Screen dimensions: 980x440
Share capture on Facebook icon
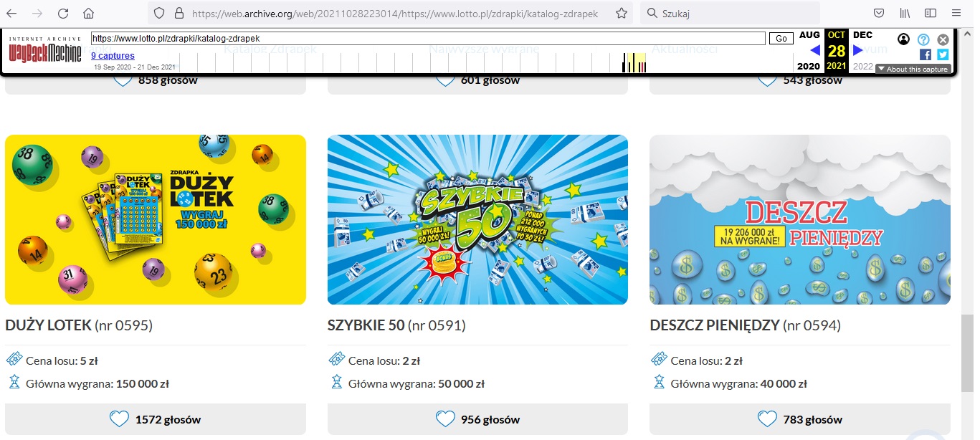pos(926,54)
